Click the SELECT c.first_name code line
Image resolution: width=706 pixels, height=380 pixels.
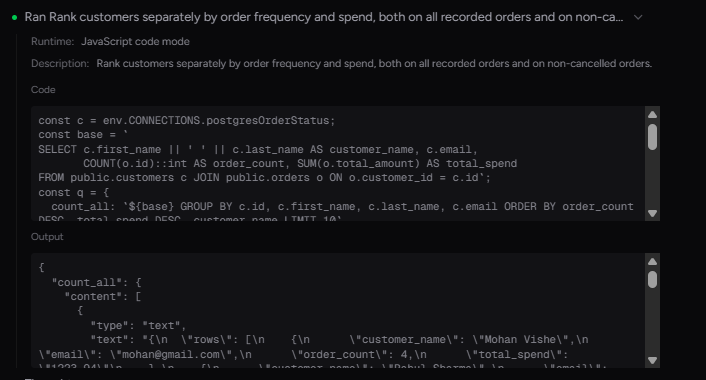[258, 149]
